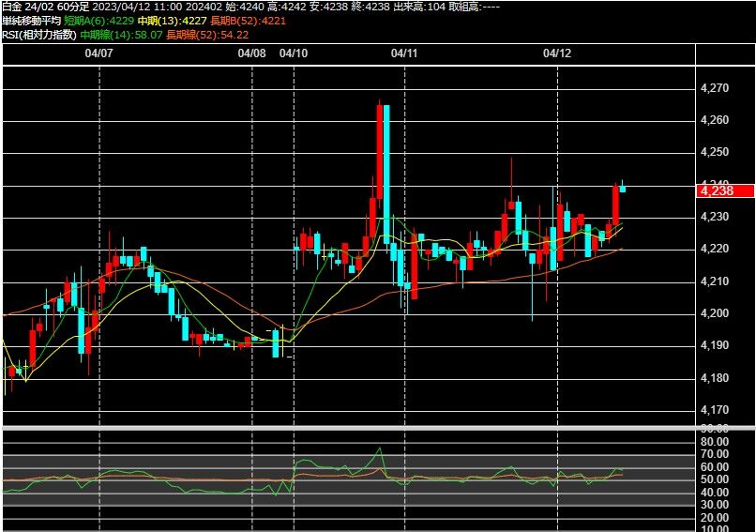Click the 高:4242 high price value
Viewport: 756px width, 532px height.
tap(287, 7)
